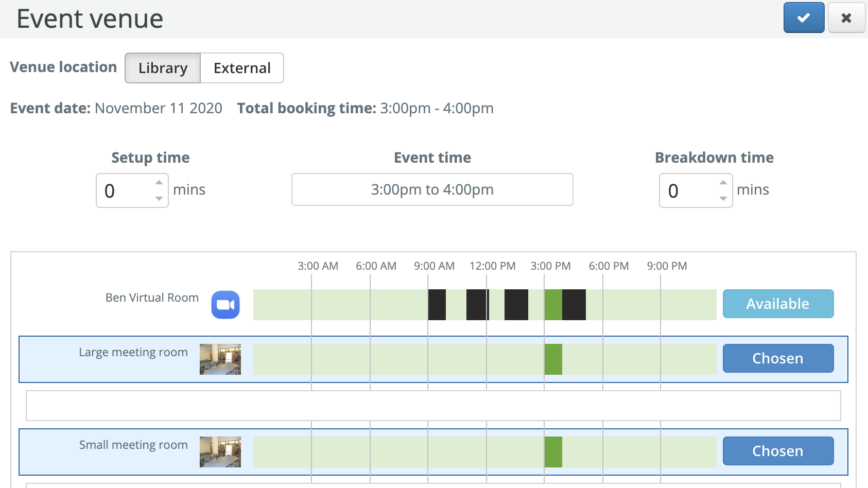This screenshot has height=488, width=868.
Task: Decrease Breakdown time using down arrow
Action: (x=723, y=198)
